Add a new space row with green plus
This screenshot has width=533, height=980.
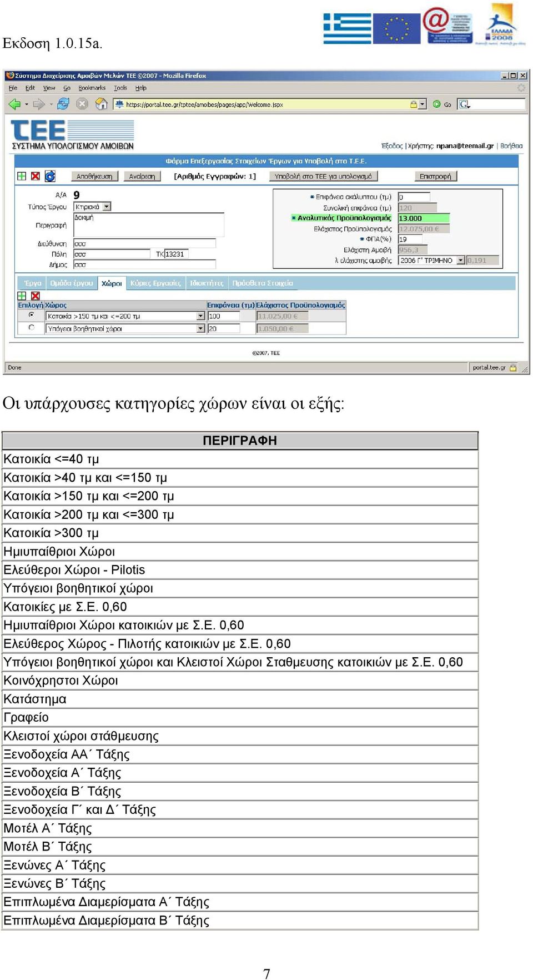[22, 296]
